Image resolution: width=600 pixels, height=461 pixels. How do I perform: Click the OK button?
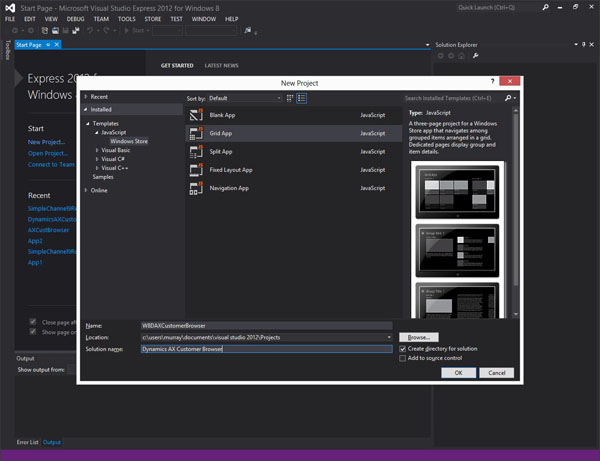[458, 373]
